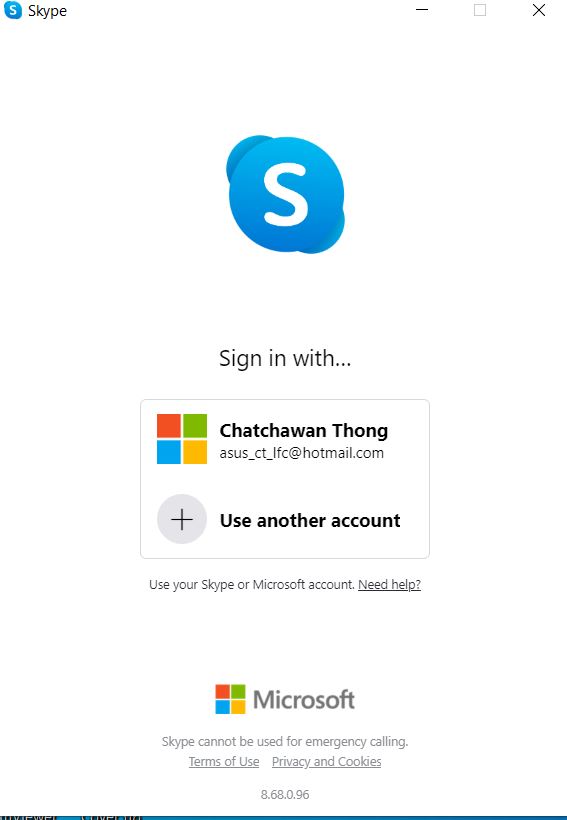Click the plus icon for another account

click(x=182, y=520)
